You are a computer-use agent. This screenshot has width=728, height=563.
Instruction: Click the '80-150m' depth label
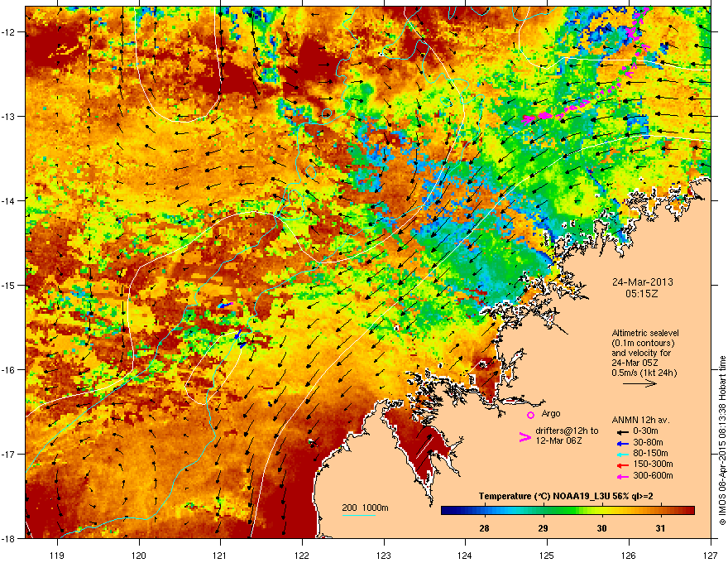point(650,453)
